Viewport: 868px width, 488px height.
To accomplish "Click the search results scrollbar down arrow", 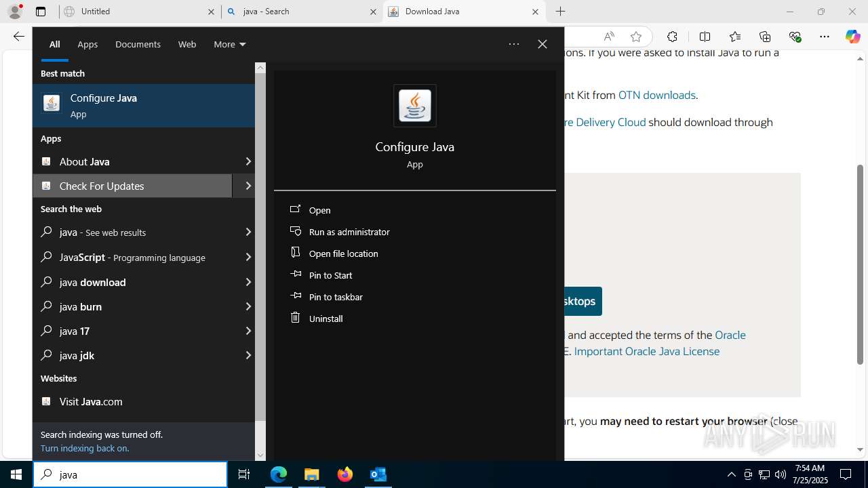I will [x=260, y=455].
